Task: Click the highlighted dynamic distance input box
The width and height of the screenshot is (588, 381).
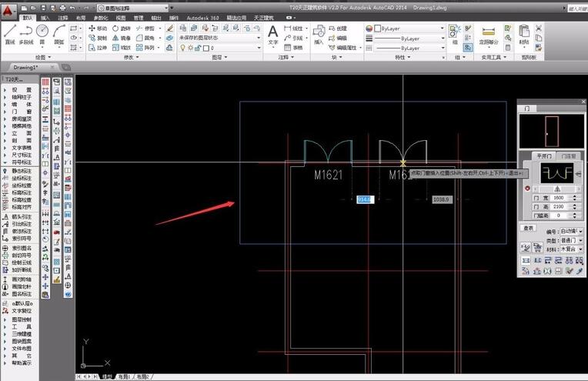Action: (x=366, y=199)
